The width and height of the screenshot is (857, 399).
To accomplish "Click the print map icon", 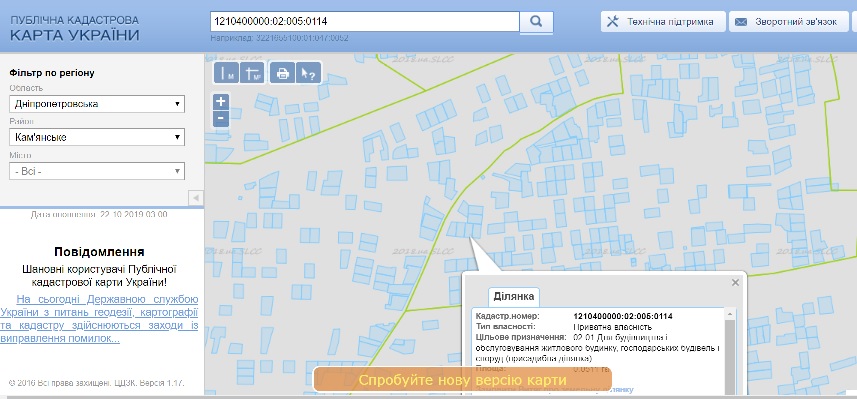I will (283, 73).
